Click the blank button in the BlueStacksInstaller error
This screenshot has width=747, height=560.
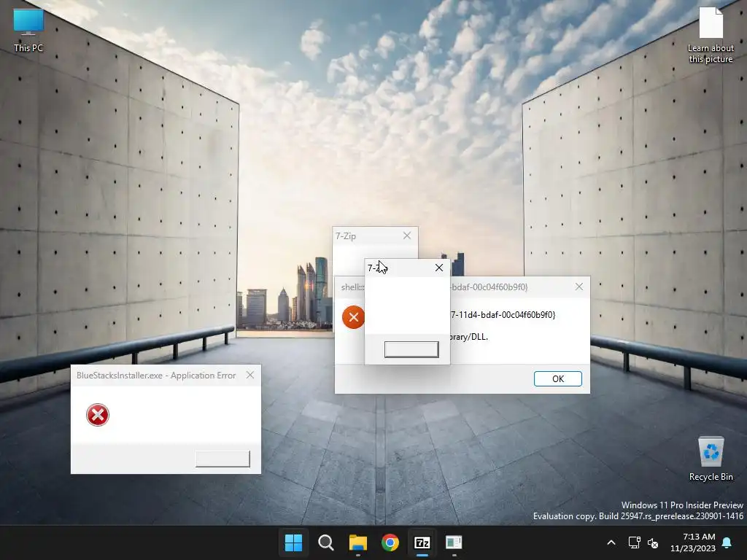[223, 459]
